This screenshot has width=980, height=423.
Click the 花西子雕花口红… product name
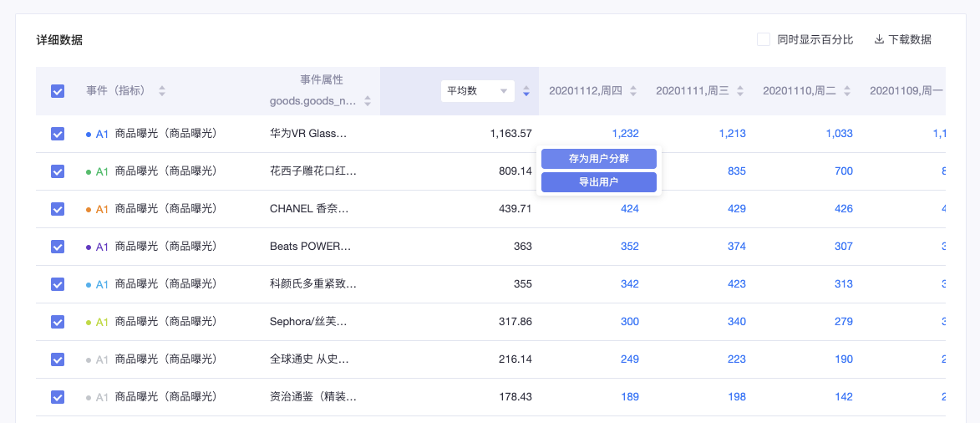tap(313, 171)
